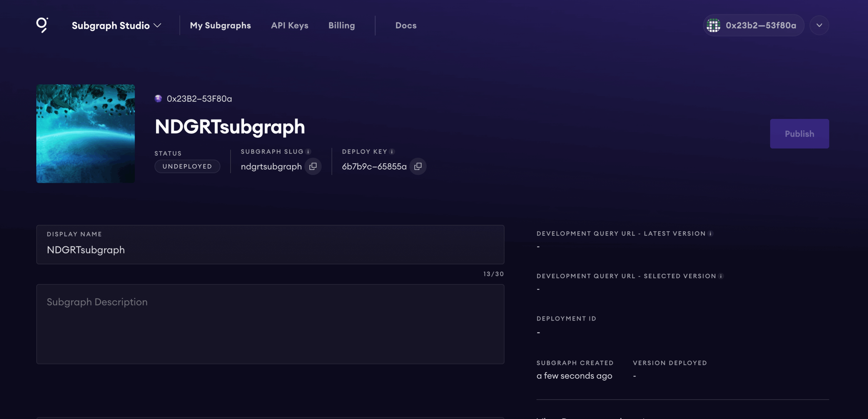The image size is (868, 419).
Task: Click the wallet address 0x23b2—53f80a button
Action: click(x=753, y=25)
